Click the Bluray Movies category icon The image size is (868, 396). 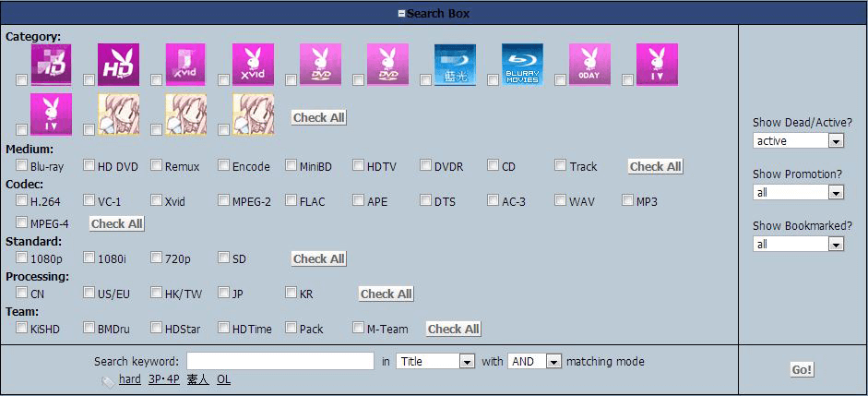point(523,65)
